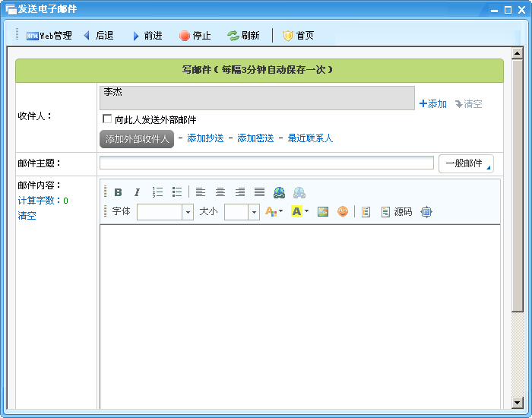532x418 pixels.
Task: Click in the 邮件主题 subject field
Action: coord(266,163)
